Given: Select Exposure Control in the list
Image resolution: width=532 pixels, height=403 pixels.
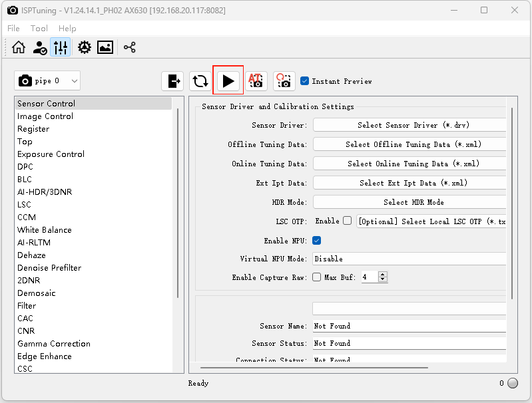Looking at the screenshot, I should click(x=93, y=154).
